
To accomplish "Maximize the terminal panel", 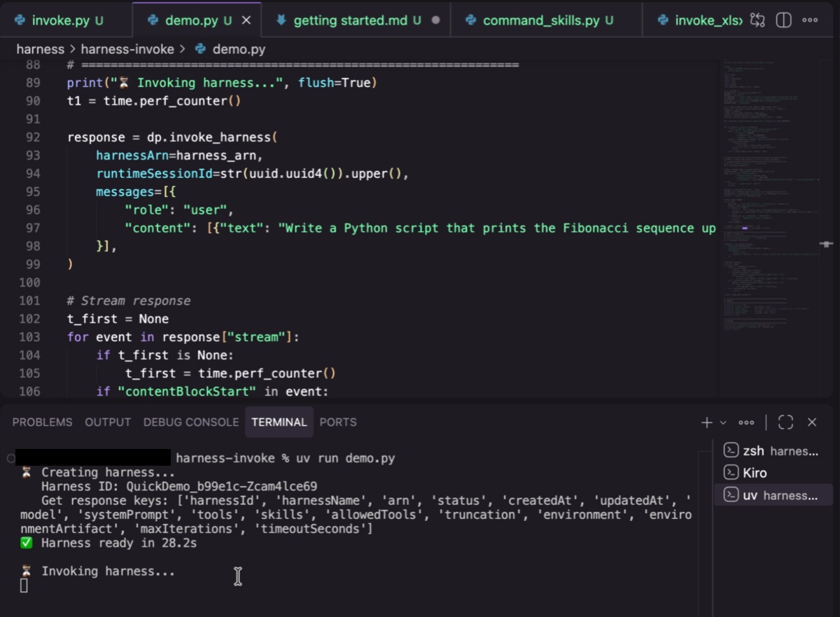I will pyautogui.click(x=785, y=422).
